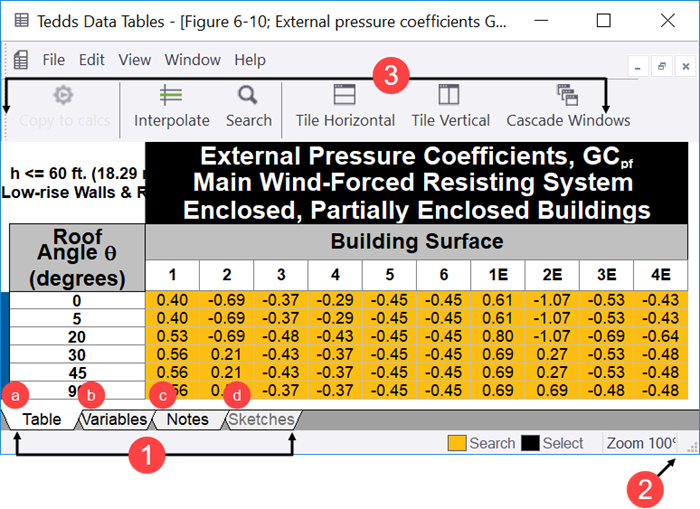The width and height of the screenshot is (700, 509).
Task: Switch to the Sketches tab
Action: [261, 420]
